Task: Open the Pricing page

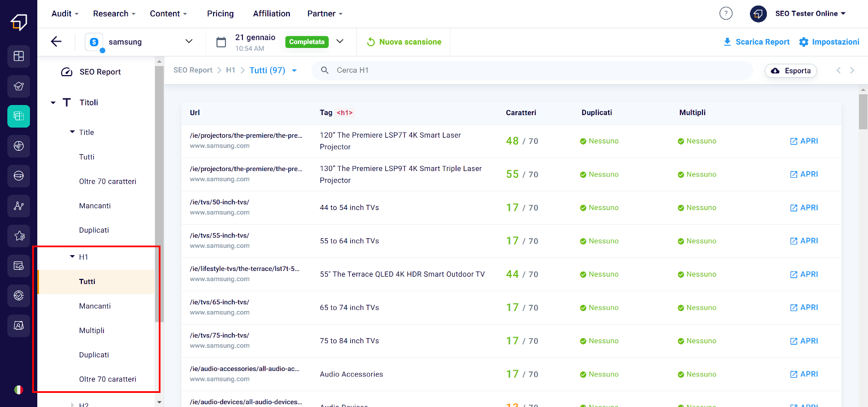Action: tap(220, 14)
